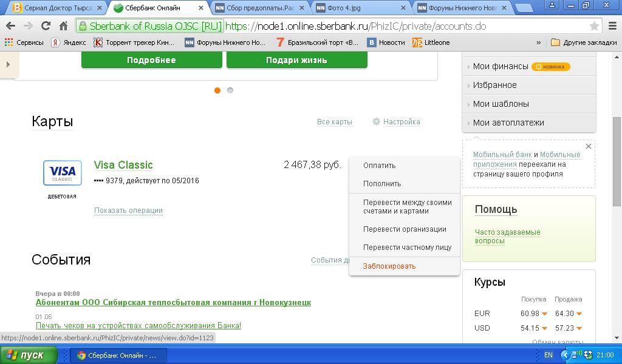Click the browser back arrow
Image resolution: width=622 pixels, height=364 pixels.
point(11,26)
